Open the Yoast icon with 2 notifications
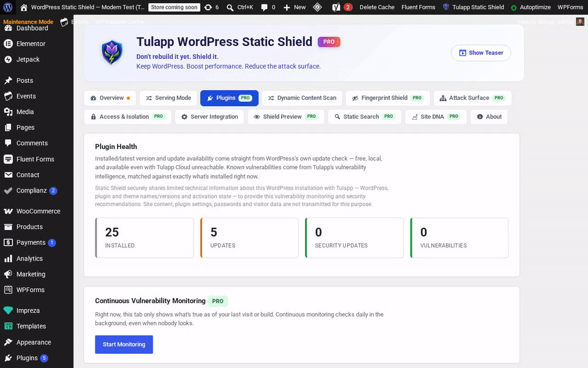The height and width of the screenshot is (368, 588). coord(336,7)
